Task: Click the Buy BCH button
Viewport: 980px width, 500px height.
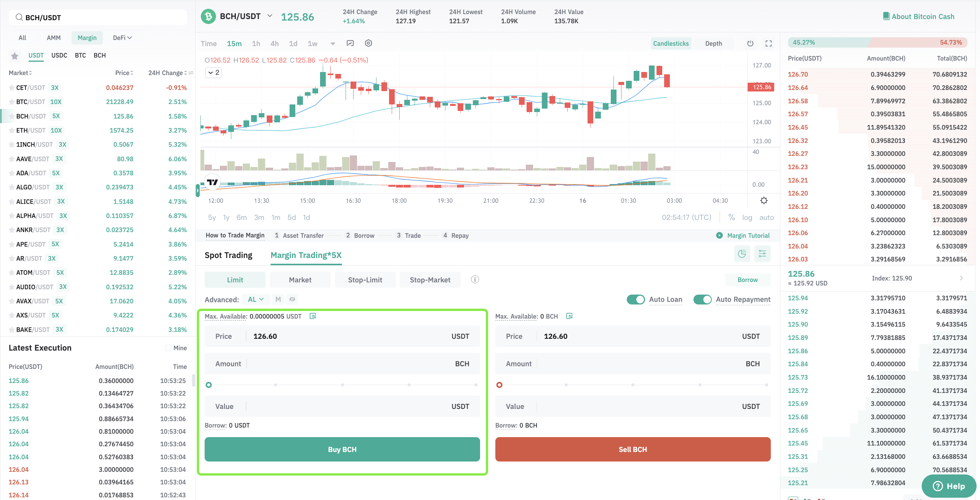Action: click(x=342, y=449)
